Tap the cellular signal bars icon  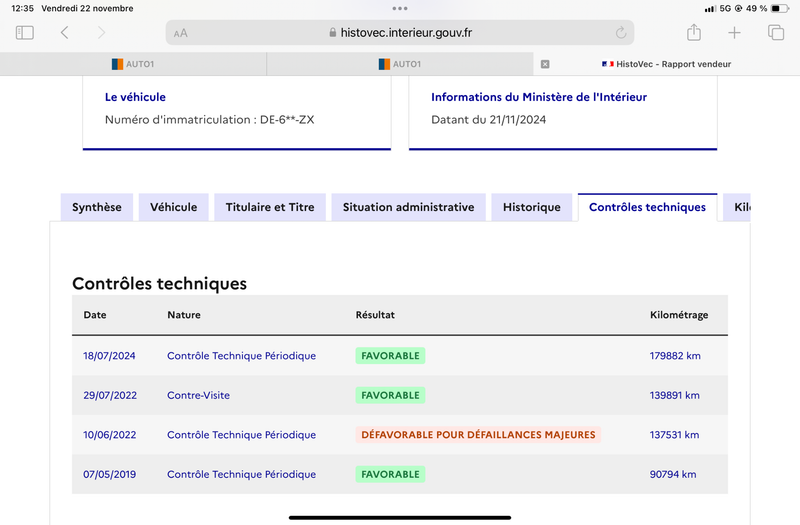[710, 9]
